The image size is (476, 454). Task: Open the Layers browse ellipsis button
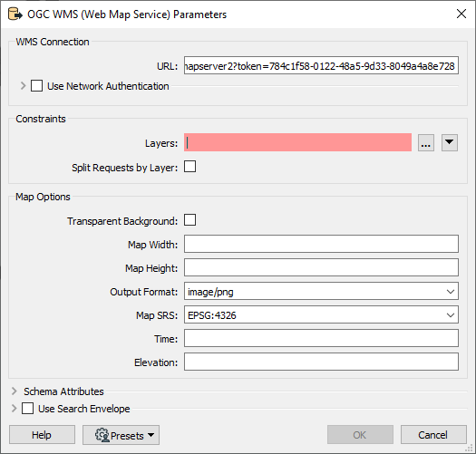426,142
